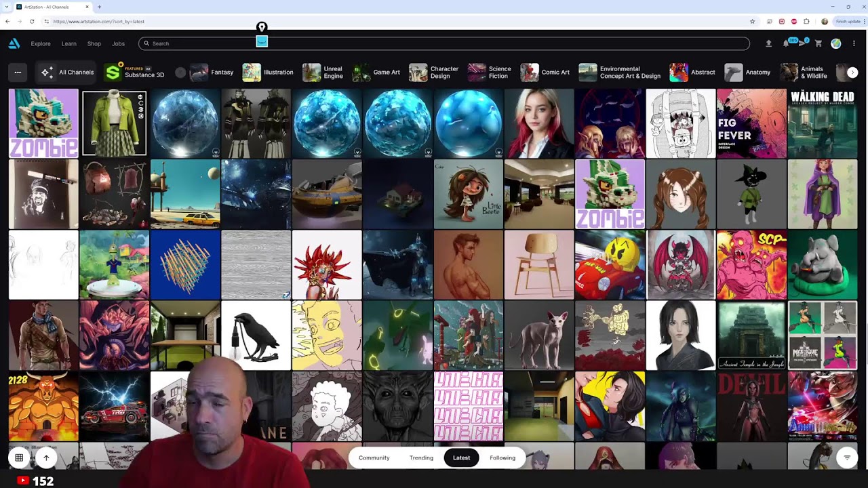Click the Finish update button
The width and height of the screenshot is (868, 488).
[x=849, y=21]
